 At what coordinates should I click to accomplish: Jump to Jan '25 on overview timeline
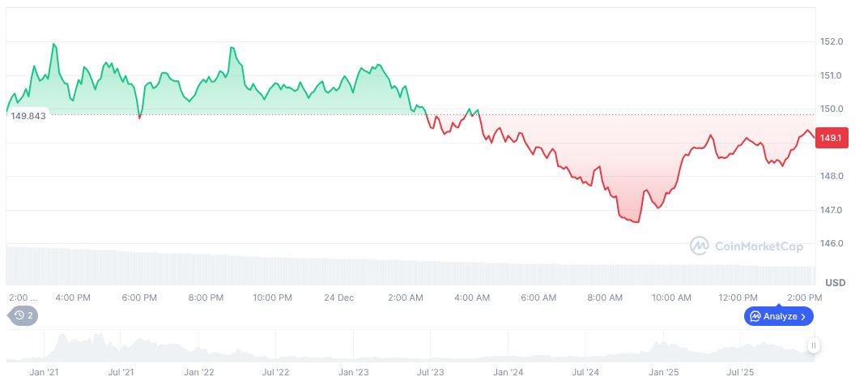(664, 372)
